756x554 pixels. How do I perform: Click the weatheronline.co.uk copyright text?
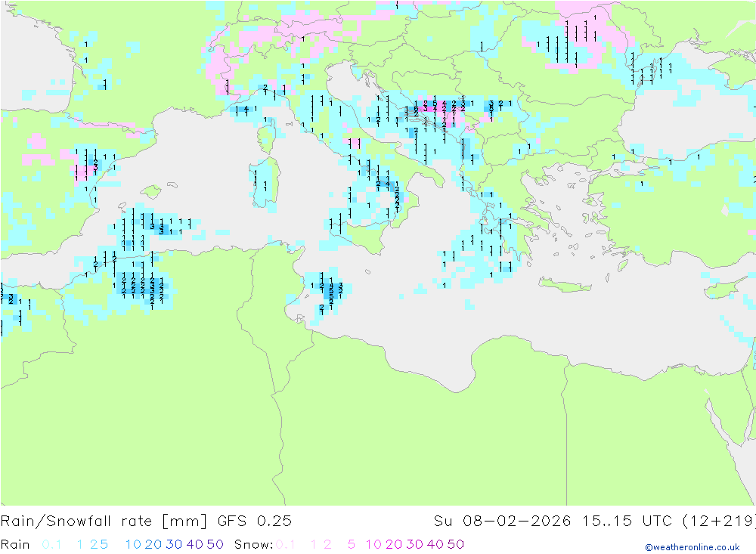pyautogui.click(x=692, y=547)
